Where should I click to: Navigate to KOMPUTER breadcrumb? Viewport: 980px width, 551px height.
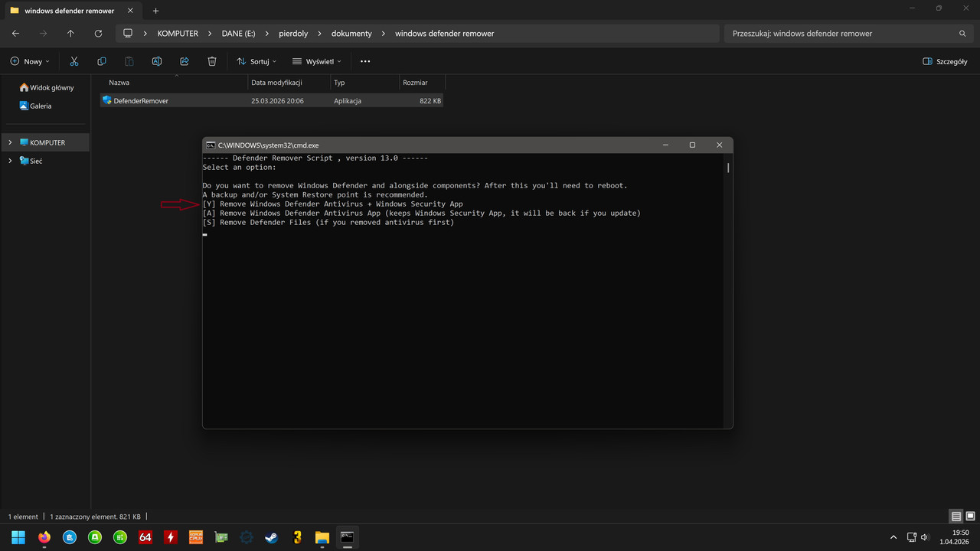178,34
